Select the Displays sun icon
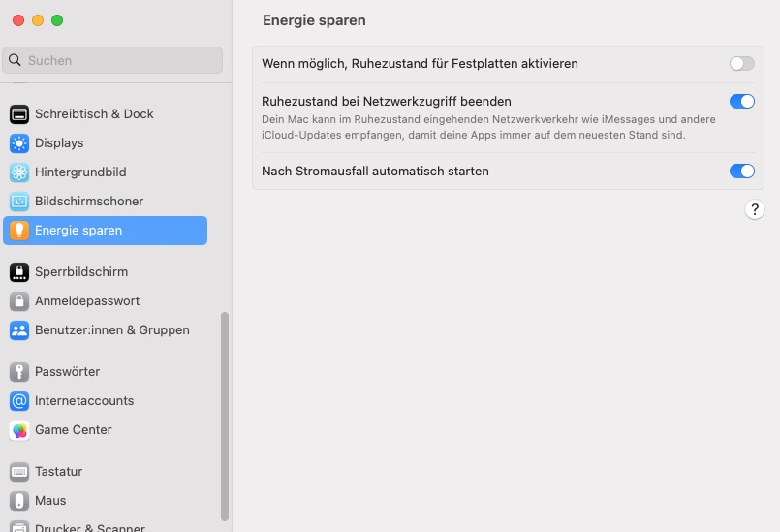 click(x=19, y=143)
